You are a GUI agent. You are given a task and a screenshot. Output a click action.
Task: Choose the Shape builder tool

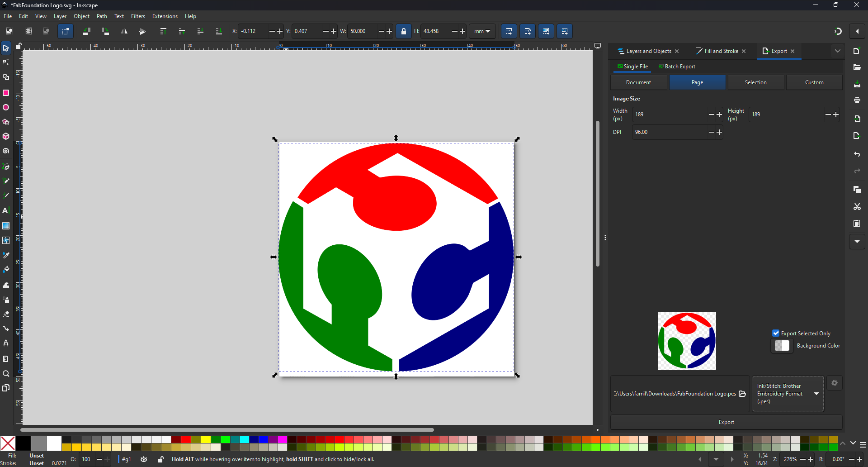(x=6, y=77)
